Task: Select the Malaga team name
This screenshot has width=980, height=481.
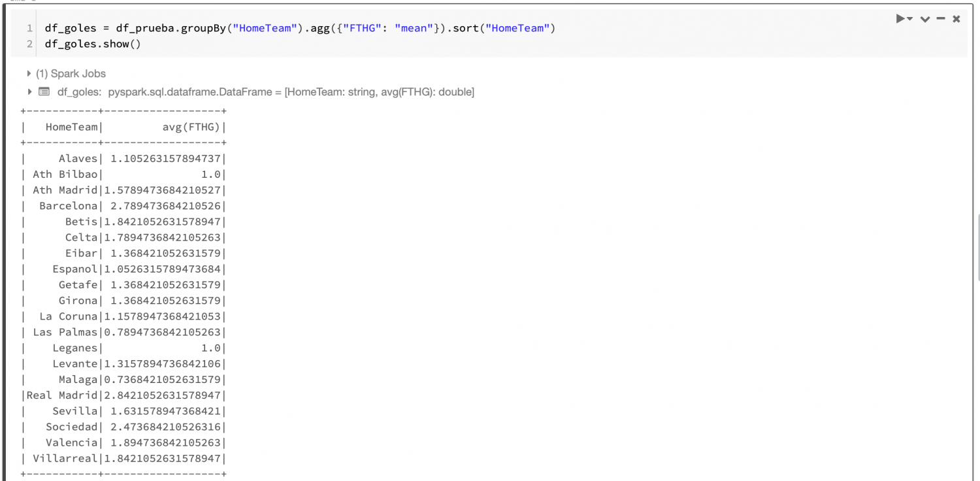Action: (78, 380)
